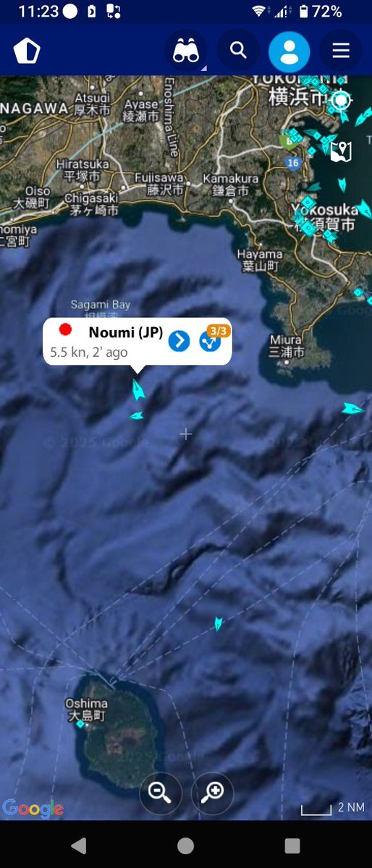Tap Android home circle button
Screen dimensions: 372x868
coord(185,846)
